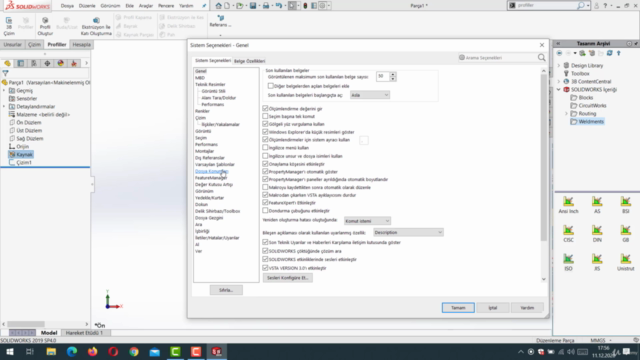Click the Tamam button

point(458,308)
